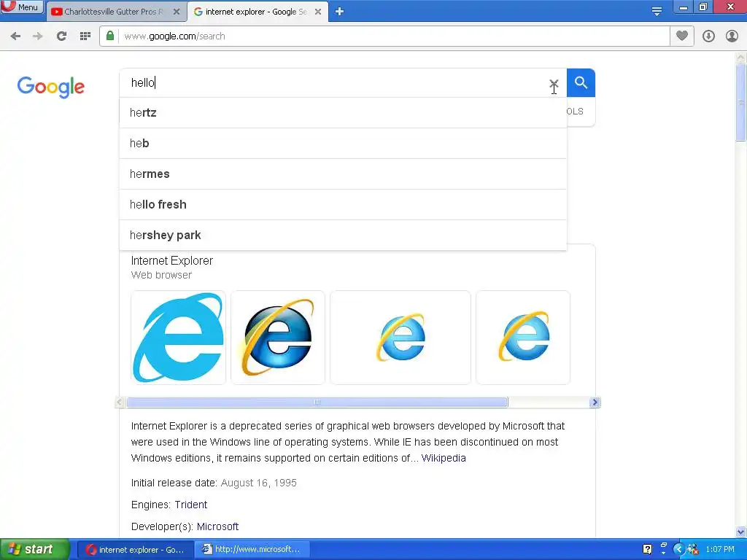Go back to the previous page
The image size is (747, 560).
15,36
